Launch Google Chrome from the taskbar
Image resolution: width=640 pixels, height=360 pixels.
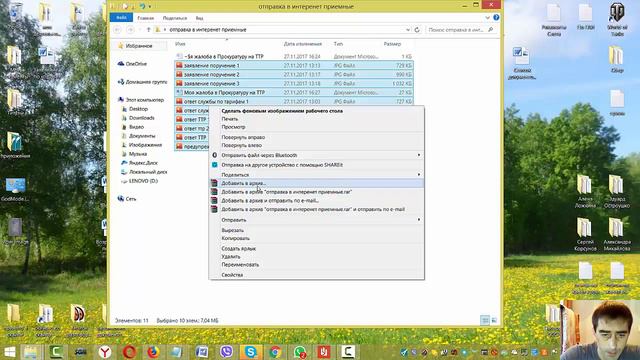point(275,351)
